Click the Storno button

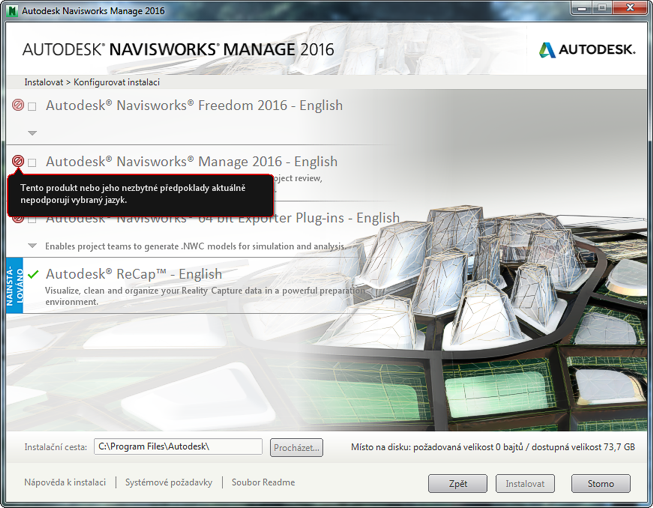[601, 483]
